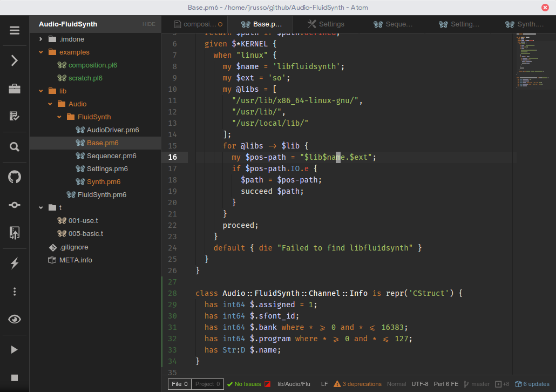Collapse the lib folder
The width and height of the screenshot is (556, 392).
[41, 91]
